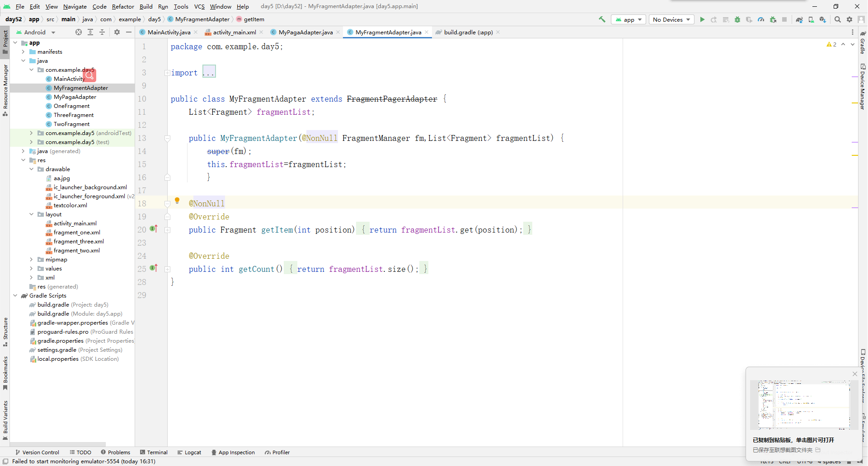Toggle the Structure tool window
The height and width of the screenshot is (466, 868).
pos(5,332)
